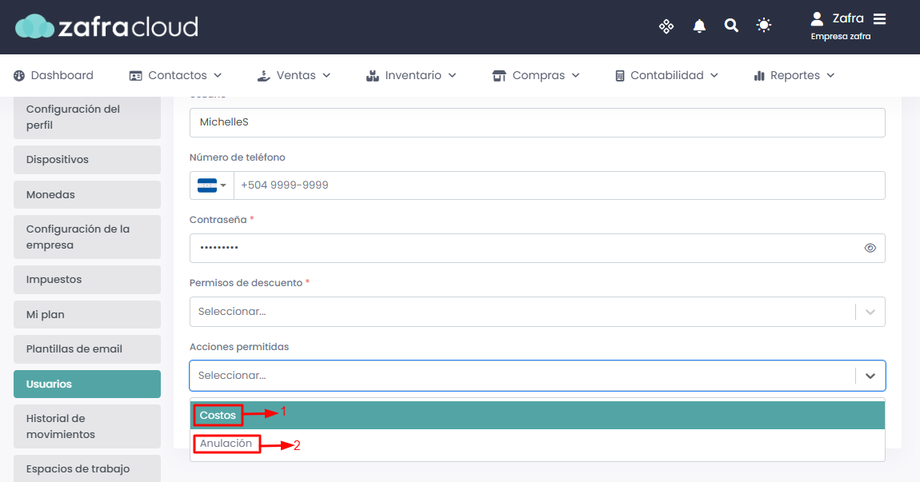920x482 pixels.
Task: Click the username field with MichelleS
Action: coord(537,123)
